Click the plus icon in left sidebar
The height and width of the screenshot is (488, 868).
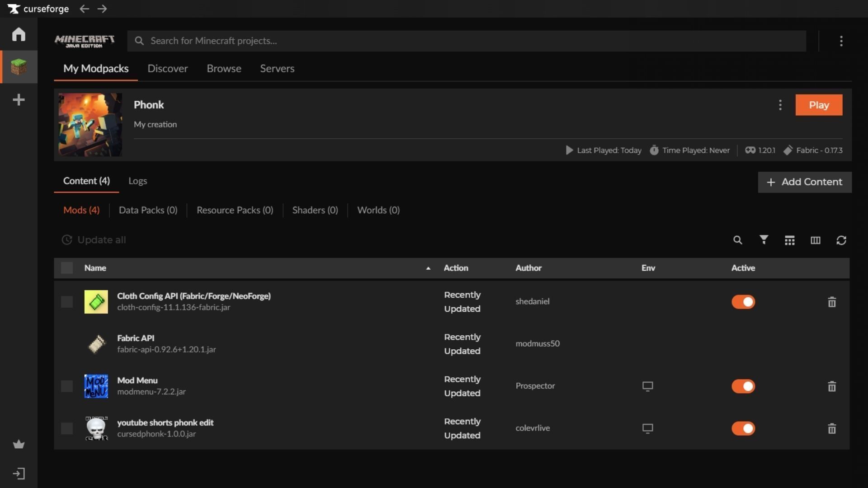click(x=19, y=100)
